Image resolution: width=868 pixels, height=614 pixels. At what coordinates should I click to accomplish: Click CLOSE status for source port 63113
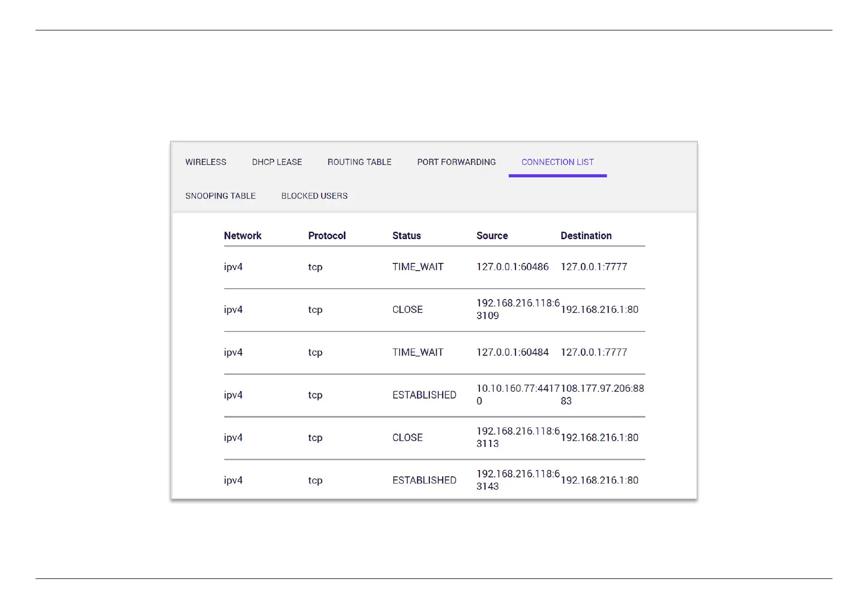coord(407,437)
